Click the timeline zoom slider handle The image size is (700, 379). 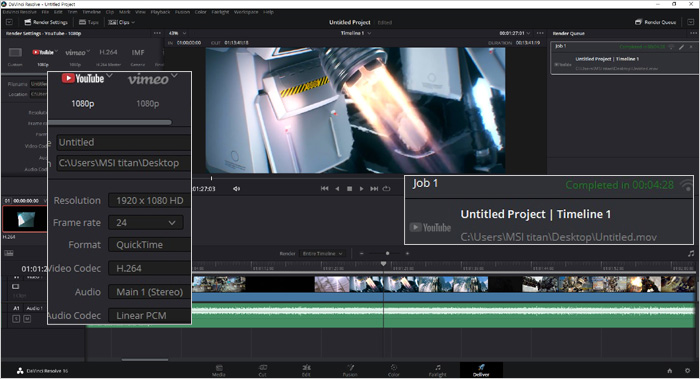pos(388,254)
